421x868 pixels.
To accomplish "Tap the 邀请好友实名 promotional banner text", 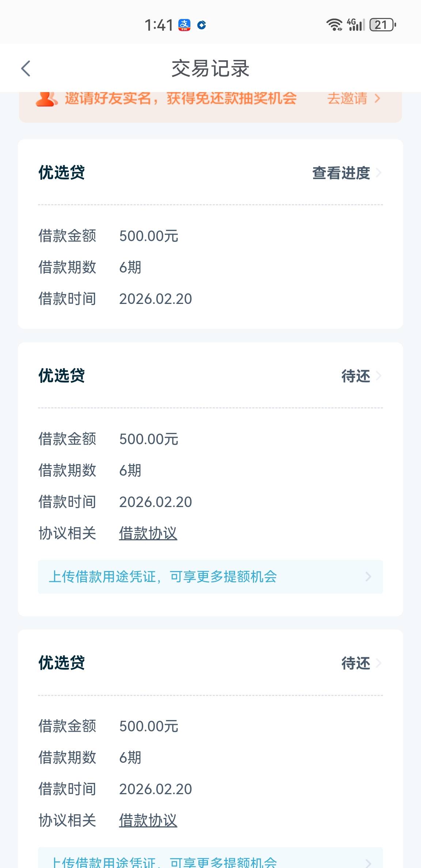I will [181, 99].
